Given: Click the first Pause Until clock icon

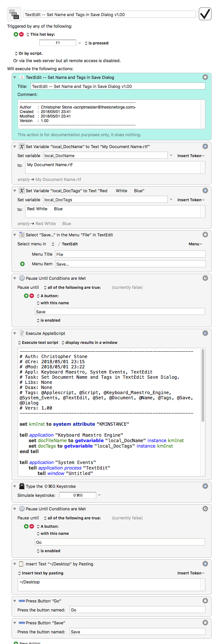Looking at the screenshot, I should (x=22, y=278).
